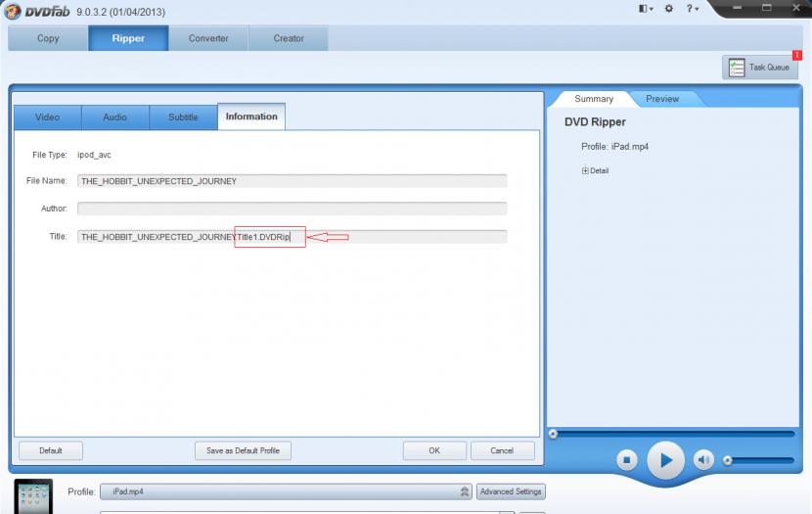Image resolution: width=812 pixels, height=514 pixels.
Task: Click the ipod_avc file type value
Action: tap(94, 155)
